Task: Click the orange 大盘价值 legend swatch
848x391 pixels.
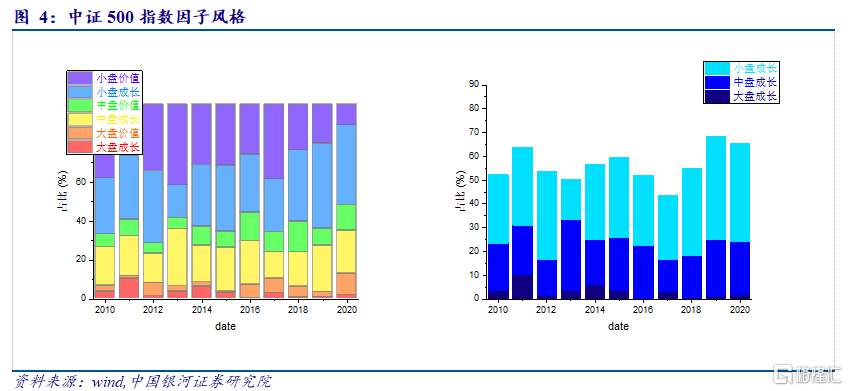Action: click(80, 133)
